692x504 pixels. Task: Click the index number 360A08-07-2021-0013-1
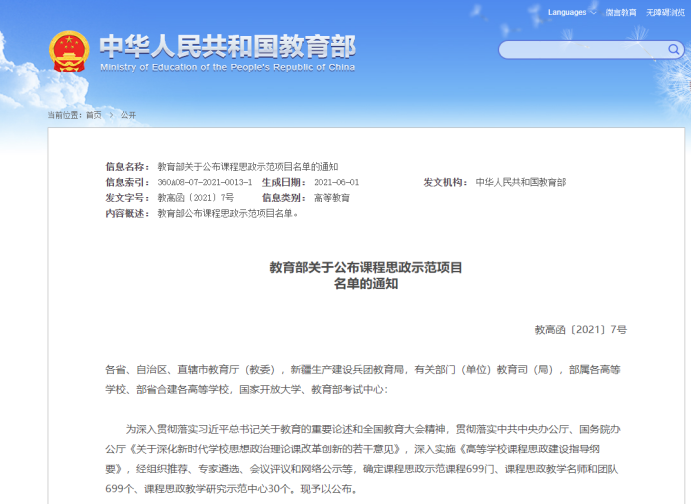(205, 182)
